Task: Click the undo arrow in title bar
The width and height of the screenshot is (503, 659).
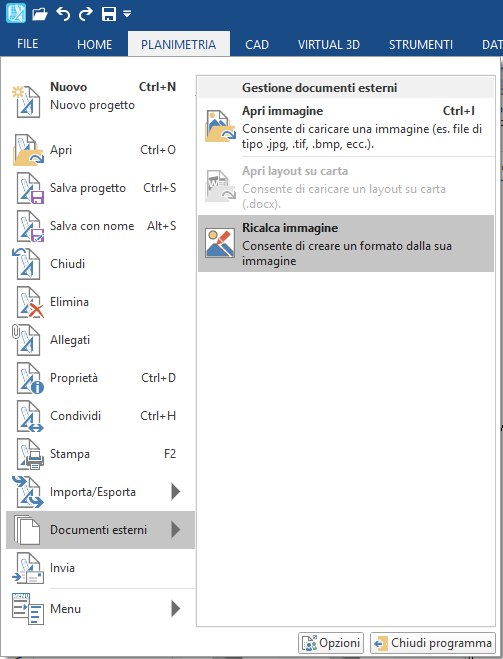Action: (x=63, y=14)
